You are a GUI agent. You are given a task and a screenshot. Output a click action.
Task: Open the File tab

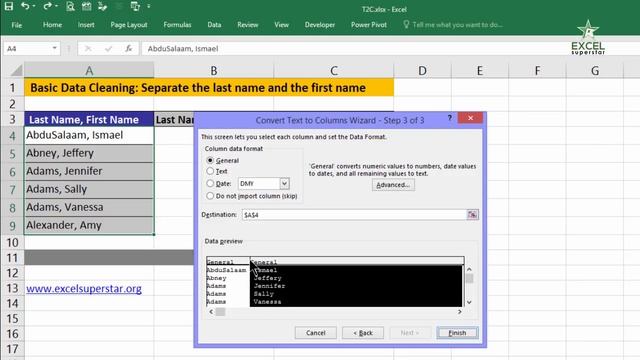pyautogui.click(x=17, y=25)
